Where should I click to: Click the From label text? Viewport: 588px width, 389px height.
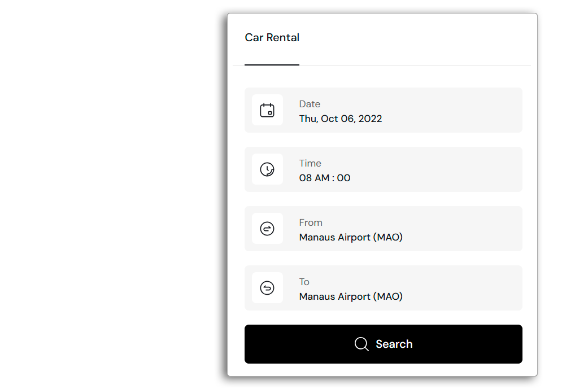pyautogui.click(x=311, y=222)
